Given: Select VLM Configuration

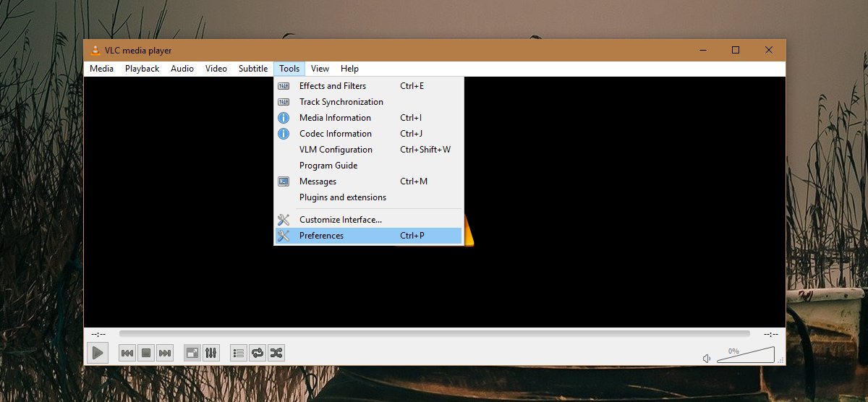Looking at the screenshot, I should click(x=368, y=150).
